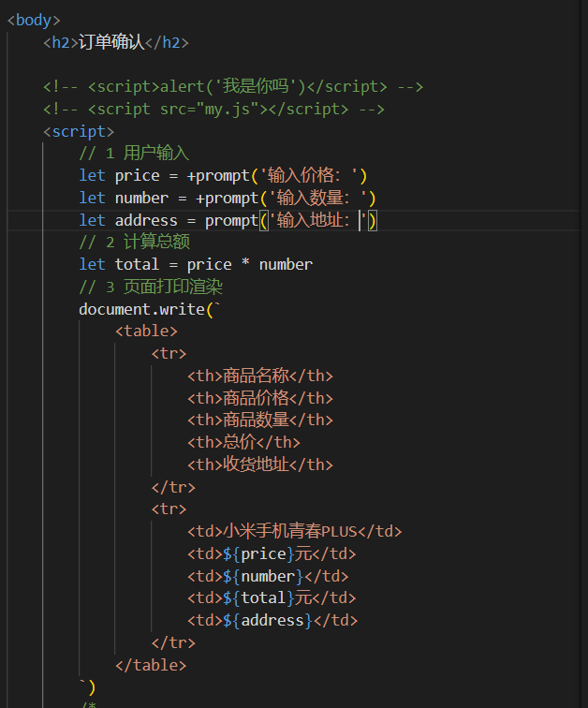Click the td ${price}元 line
Viewport: 588px width, 708px height.
(272, 553)
